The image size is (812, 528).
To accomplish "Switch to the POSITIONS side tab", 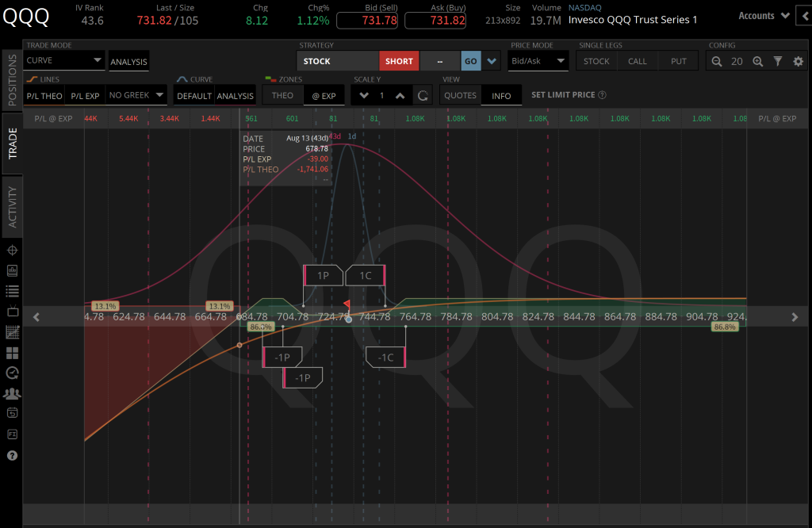I will (12, 80).
